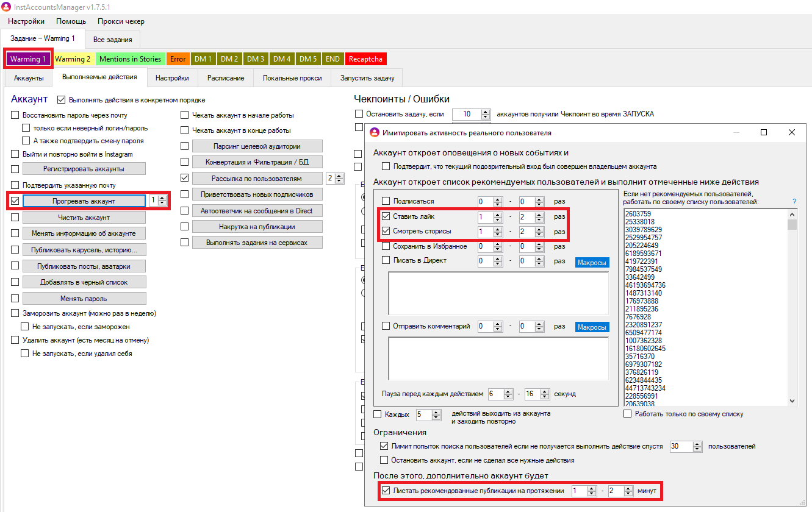The width and height of the screenshot is (812, 512).
Task: Open the Запустить задачу tab
Action: 367,78
